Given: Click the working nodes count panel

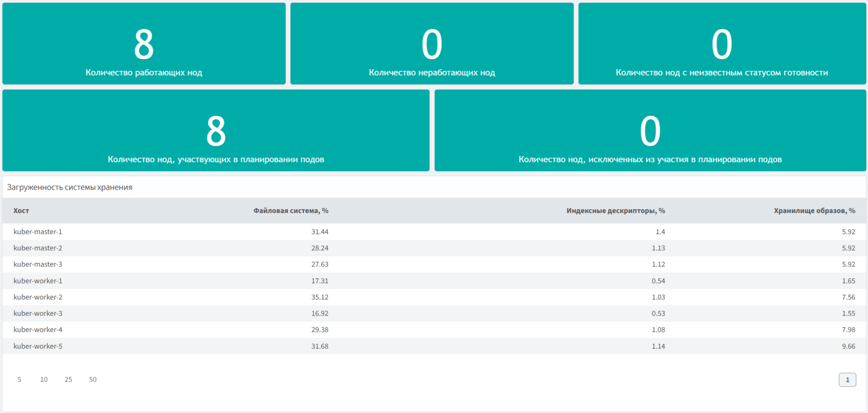Looking at the screenshot, I should coord(144,44).
